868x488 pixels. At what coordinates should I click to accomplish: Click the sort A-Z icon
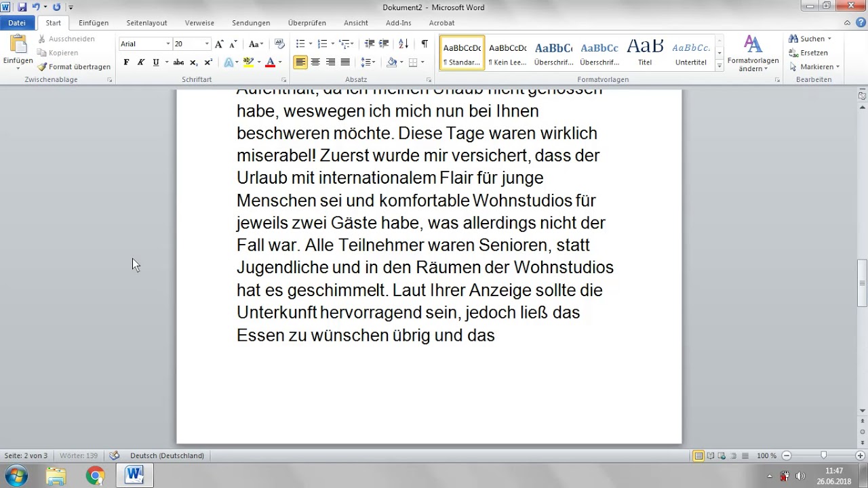(403, 44)
